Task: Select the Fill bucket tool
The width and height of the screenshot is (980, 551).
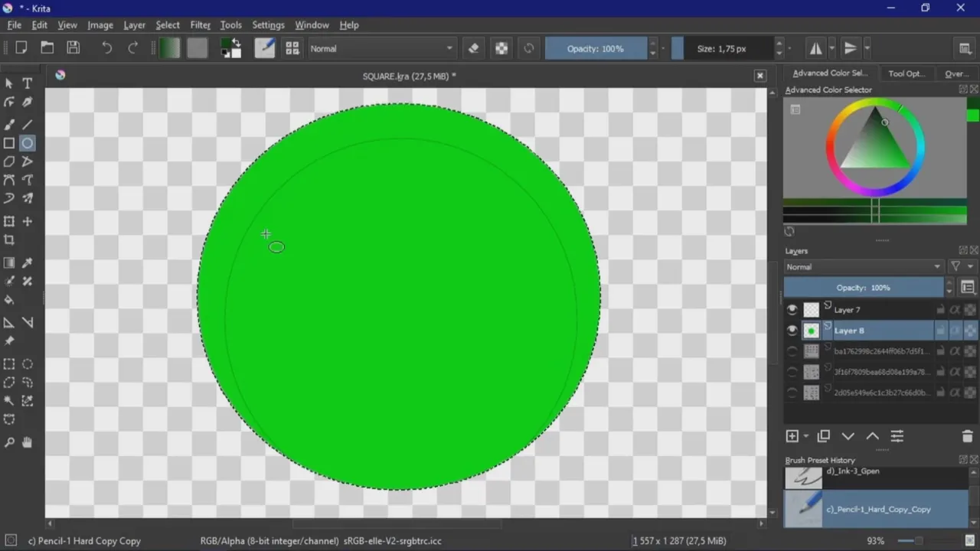Action: pyautogui.click(x=9, y=300)
